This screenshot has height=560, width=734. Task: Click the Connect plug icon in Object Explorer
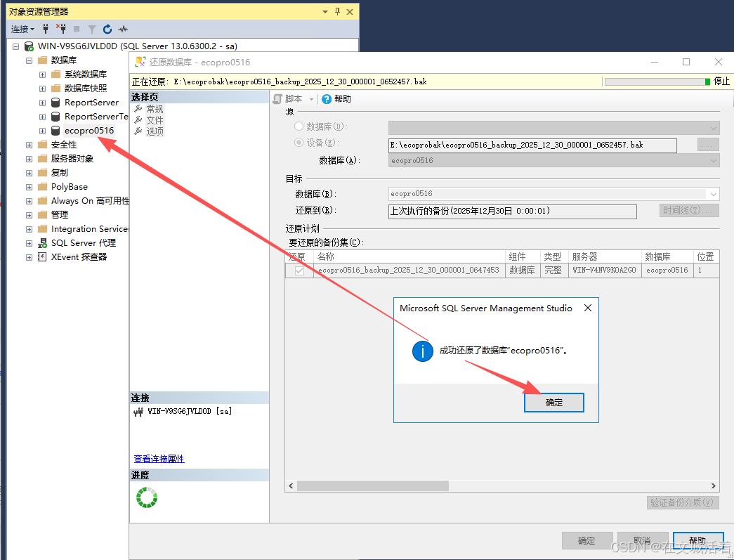click(46, 29)
